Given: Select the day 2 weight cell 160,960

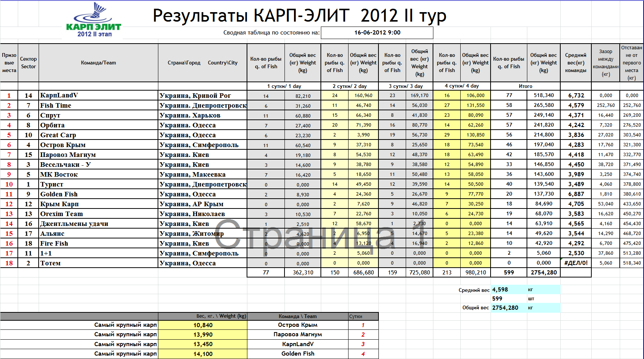Looking at the screenshot, I should 363,96.
